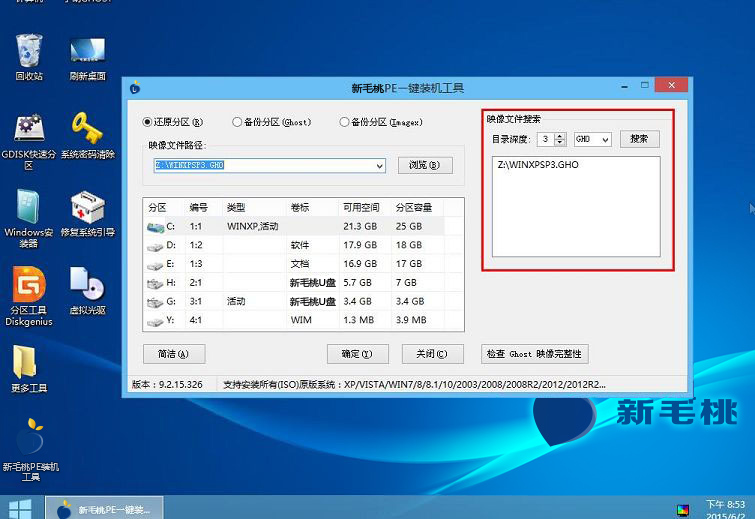Launch GDISK quick partition icon

click(x=29, y=141)
